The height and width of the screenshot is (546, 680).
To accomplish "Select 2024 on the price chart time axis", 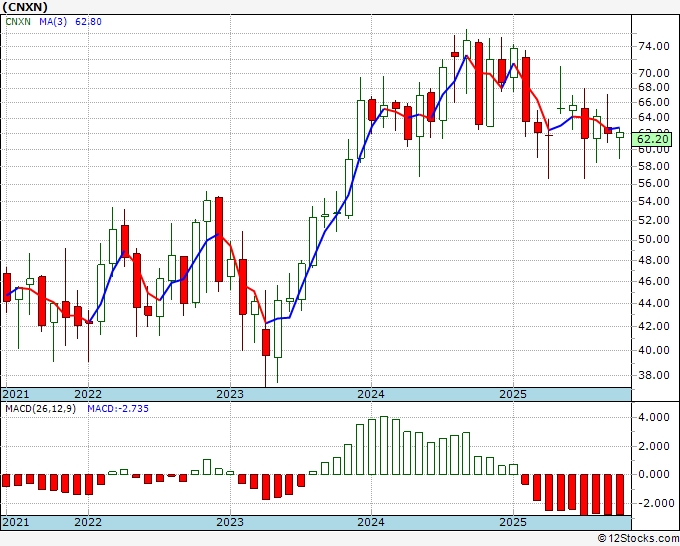I will (371, 394).
